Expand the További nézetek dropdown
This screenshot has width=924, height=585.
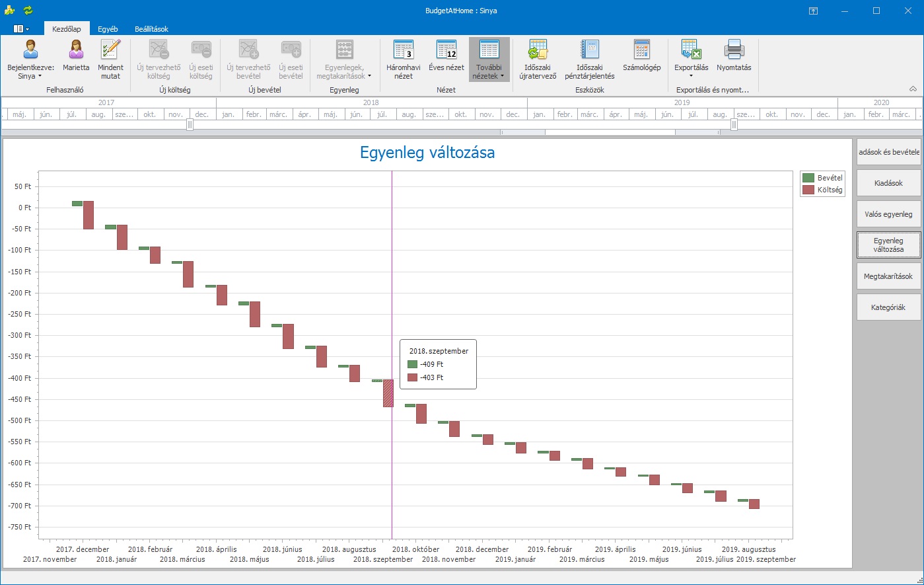pos(489,59)
